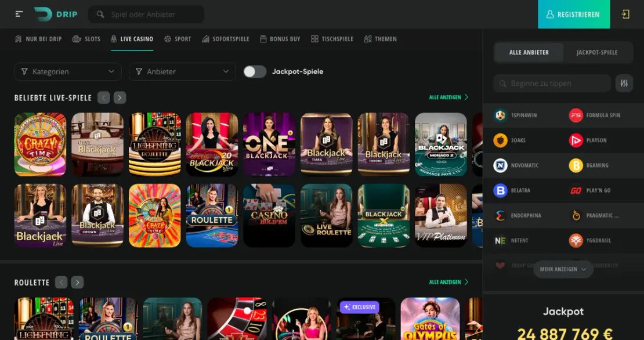The height and width of the screenshot is (340, 644).
Task: Open VIP Platinum game
Action: coord(441,216)
